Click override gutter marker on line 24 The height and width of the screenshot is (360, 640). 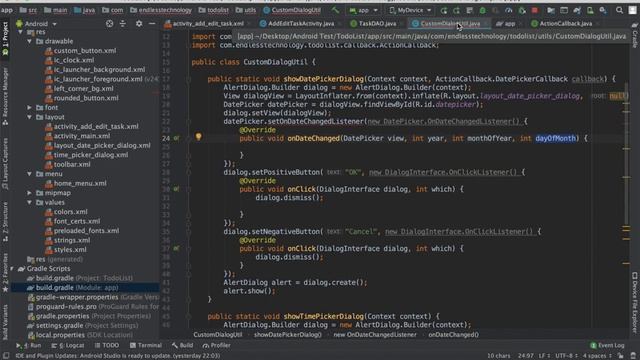pos(176,138)
